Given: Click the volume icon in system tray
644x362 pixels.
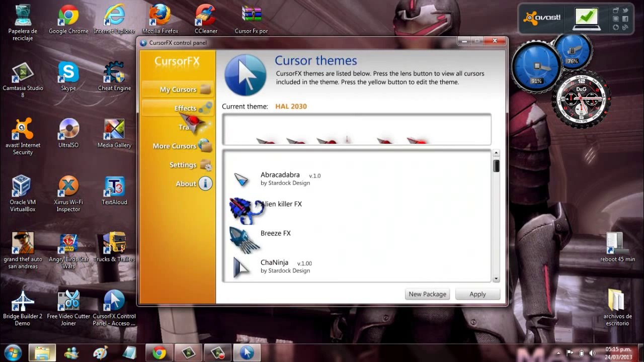Looking at the screenshot, I should coord(592,353).
